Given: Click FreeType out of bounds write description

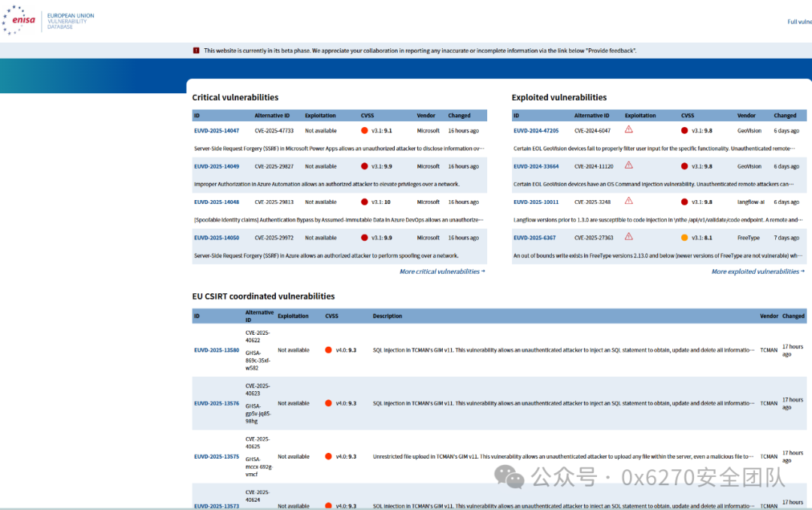Looking at the screenshot, I should [658, 256].
